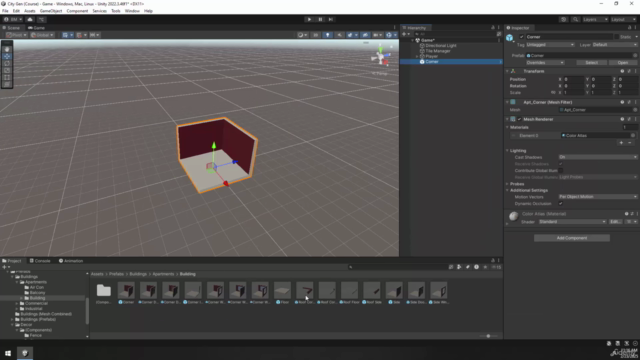
Task: Switch to the Animation tab
Action: (71, 261)
